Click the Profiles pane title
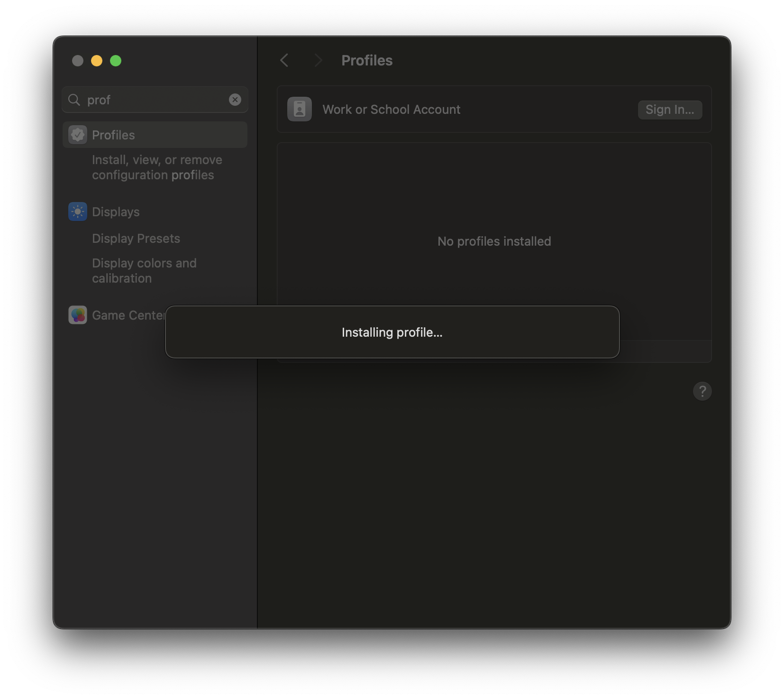This screenshot has width=784, height=699. (x=367, y=60)
